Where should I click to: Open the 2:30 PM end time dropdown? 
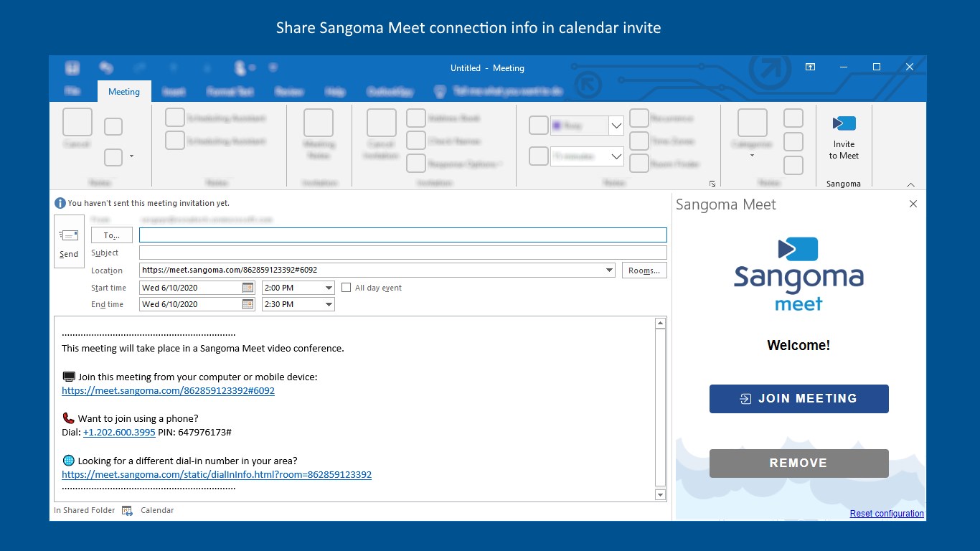point(329,304)
